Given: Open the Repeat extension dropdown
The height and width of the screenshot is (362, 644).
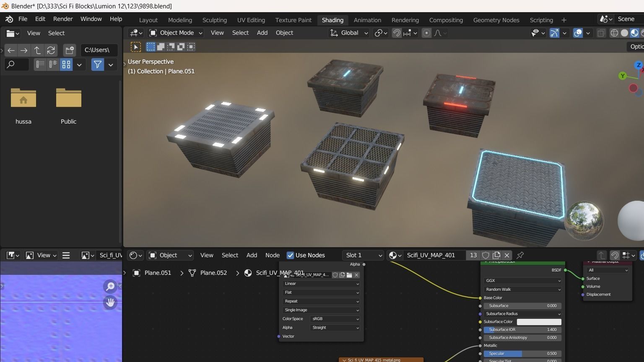Looking at the screenshot, I should tap(321, 301).
